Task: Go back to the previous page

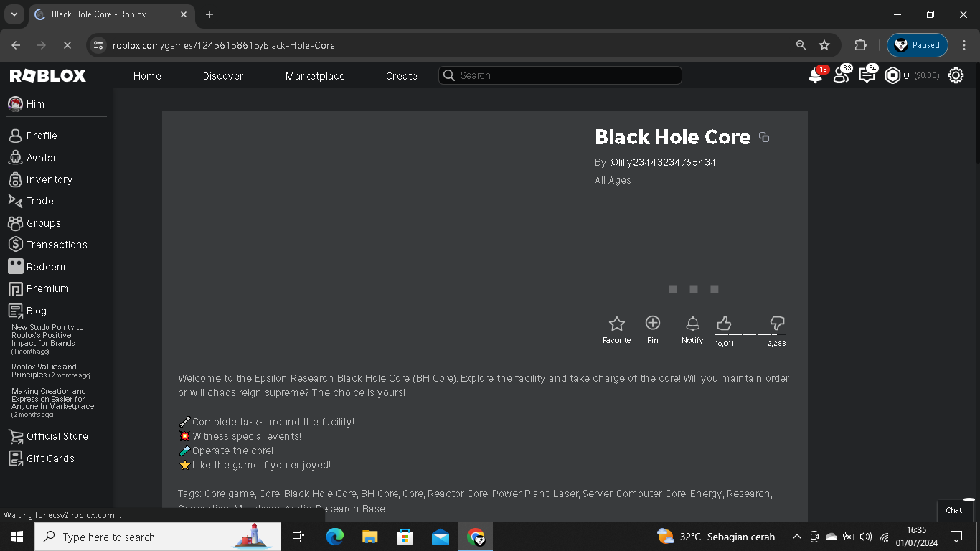Action: tap(16, 45)
